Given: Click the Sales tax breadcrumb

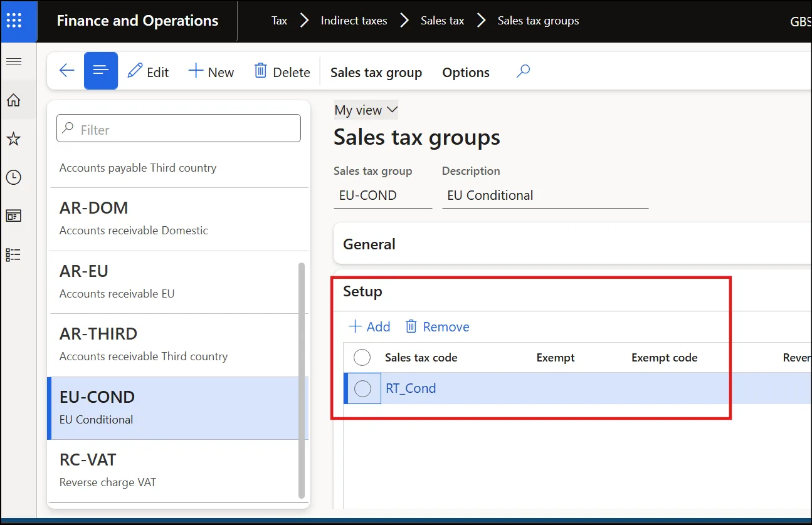Looking at the screenshot, I should pyautogui.click(x=443, y=21).
